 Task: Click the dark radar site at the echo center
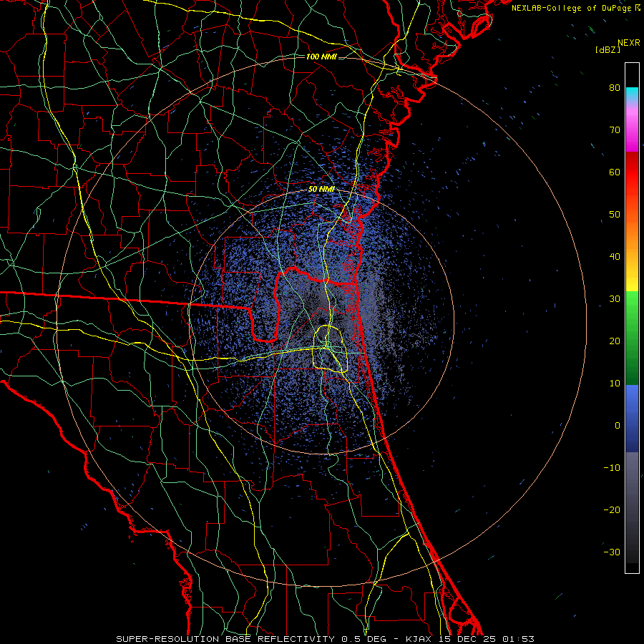(323, 321)
